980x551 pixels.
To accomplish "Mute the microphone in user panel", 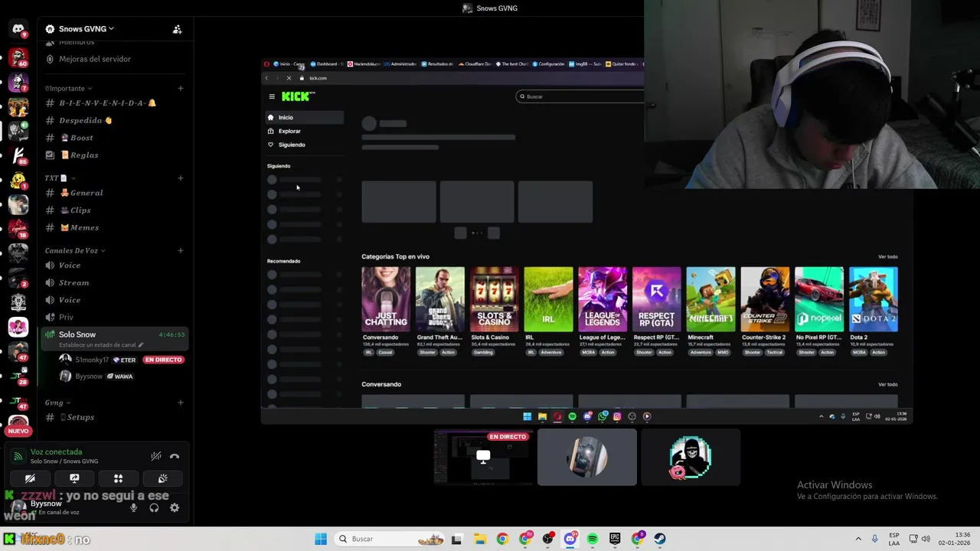I will coord(134,507).
